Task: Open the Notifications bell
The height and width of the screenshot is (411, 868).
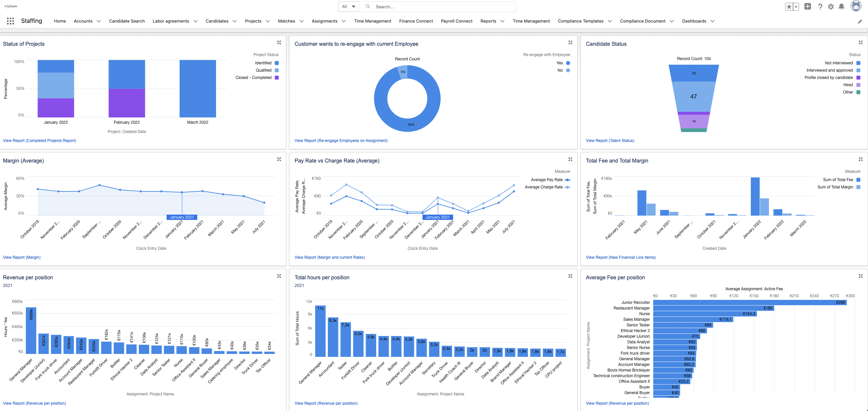Action: 841,6
